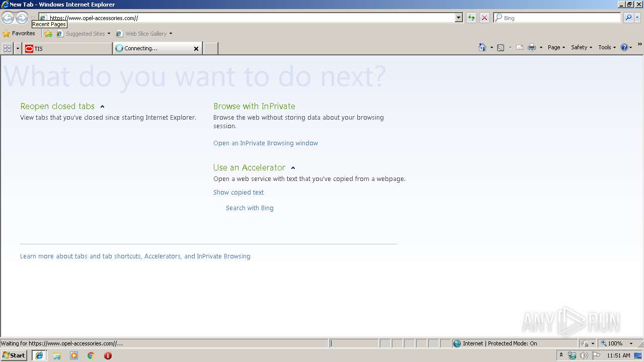Screen dimensions: 644x362
Task: Collapse the Reopen closed tabs section
Action: click(102, 107)
